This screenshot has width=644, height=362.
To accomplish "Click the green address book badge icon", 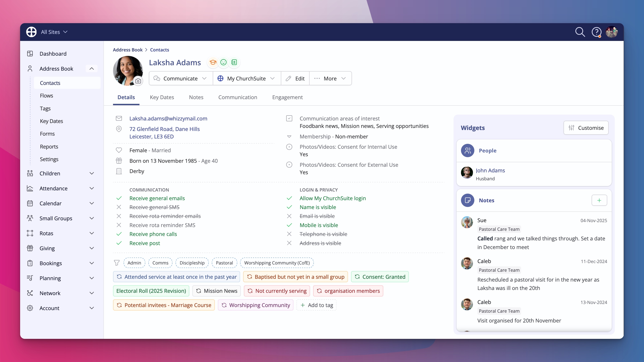I will 234,62.
